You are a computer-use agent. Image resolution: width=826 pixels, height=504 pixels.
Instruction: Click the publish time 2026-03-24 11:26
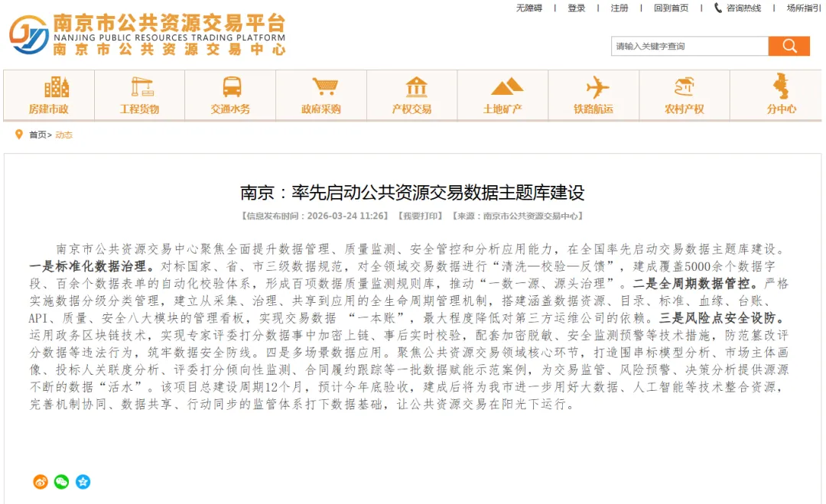click(345, 216)
